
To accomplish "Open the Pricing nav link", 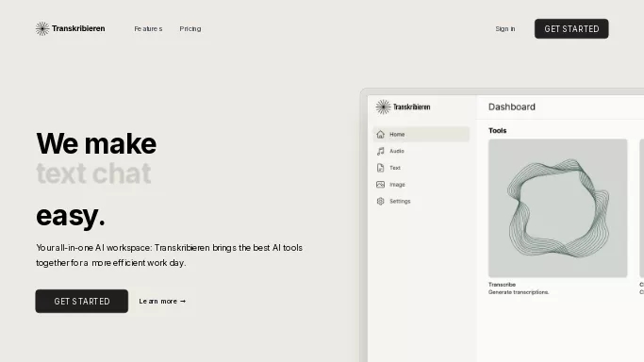I will tap(190, 28).
